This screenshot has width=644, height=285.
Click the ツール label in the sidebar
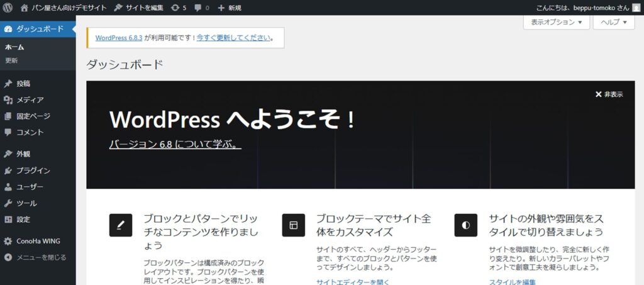pyautogui.click(x=26, y=203)
